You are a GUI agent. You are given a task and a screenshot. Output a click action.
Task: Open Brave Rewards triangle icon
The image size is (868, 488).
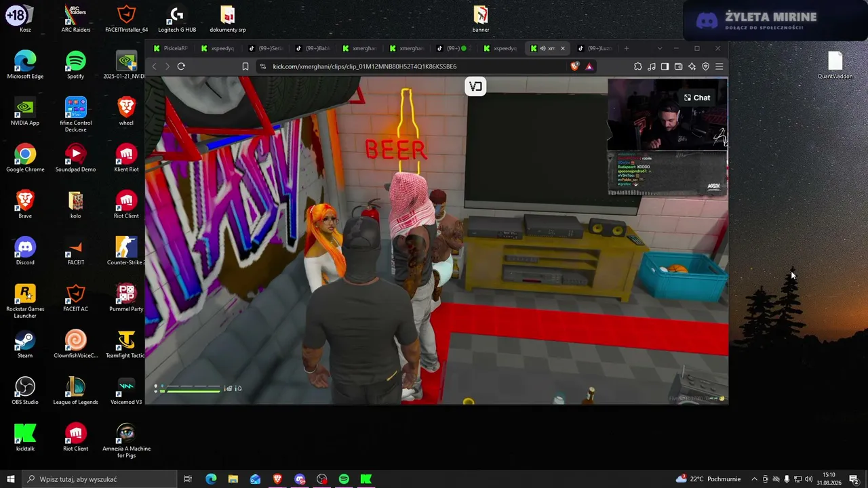589,66
